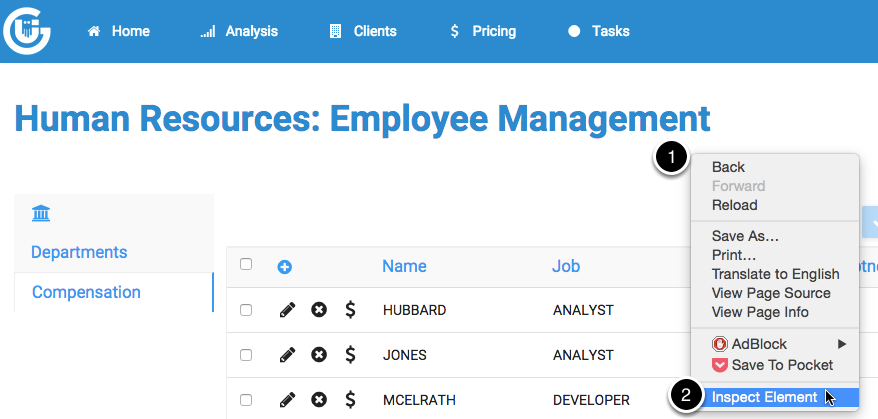Click the bank building icon in sidebar

tap(41, 214)
